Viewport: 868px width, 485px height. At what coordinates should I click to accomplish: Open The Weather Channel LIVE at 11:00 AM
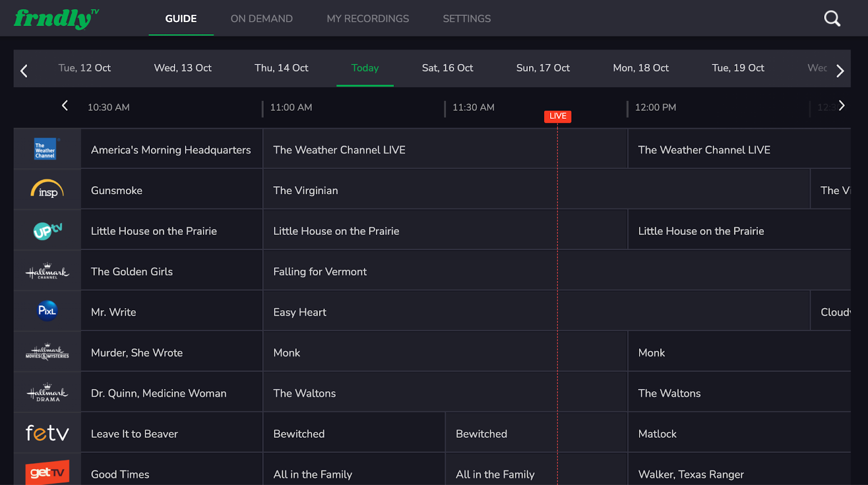click(445, 149)
